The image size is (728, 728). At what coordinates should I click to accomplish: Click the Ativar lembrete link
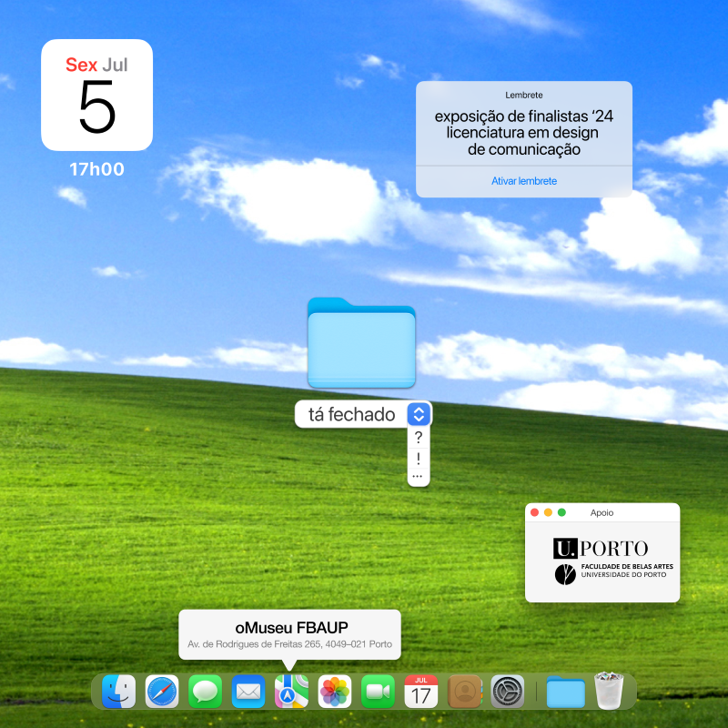(x=524, y=181)
